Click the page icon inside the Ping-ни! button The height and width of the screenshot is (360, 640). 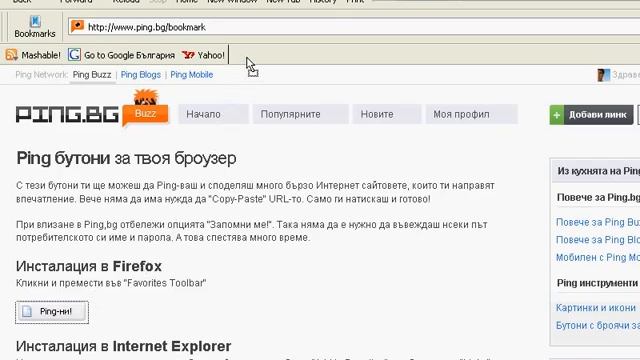tap(27, 311)
